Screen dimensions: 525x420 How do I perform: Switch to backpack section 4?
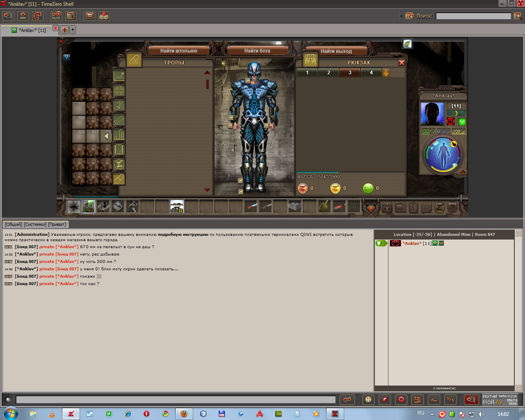371,73
